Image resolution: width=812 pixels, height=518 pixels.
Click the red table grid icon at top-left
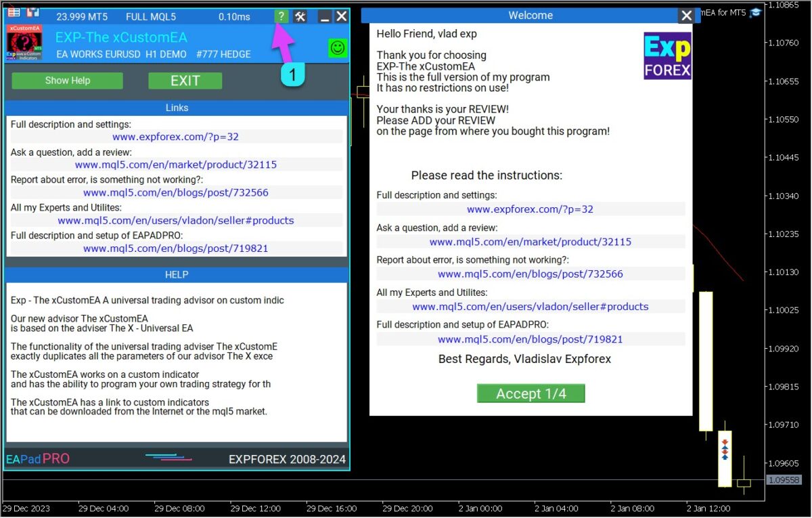point(14,12)
